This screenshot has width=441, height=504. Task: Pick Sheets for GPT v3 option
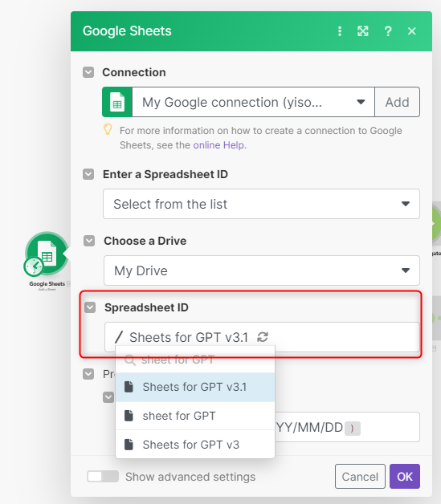195,445
